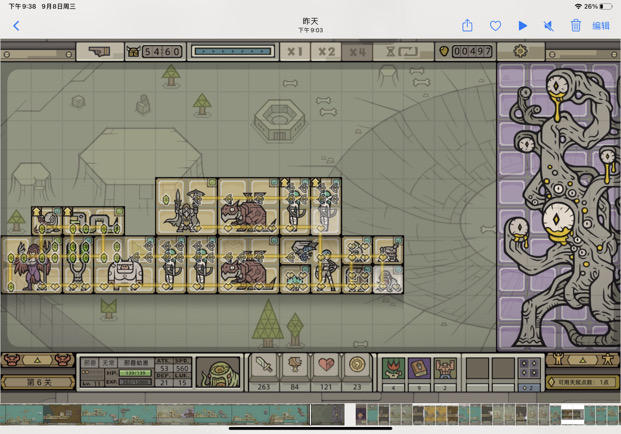Select the x2 game speed tab

(326, 51)
